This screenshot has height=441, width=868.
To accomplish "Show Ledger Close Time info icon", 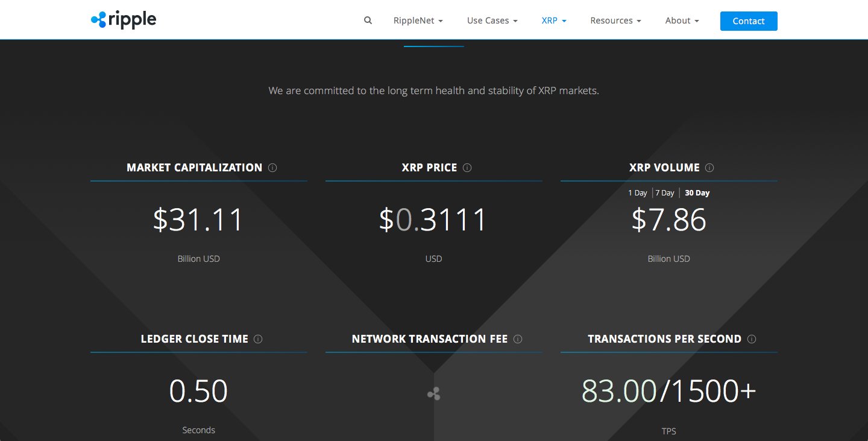I will tap(258, 339).
